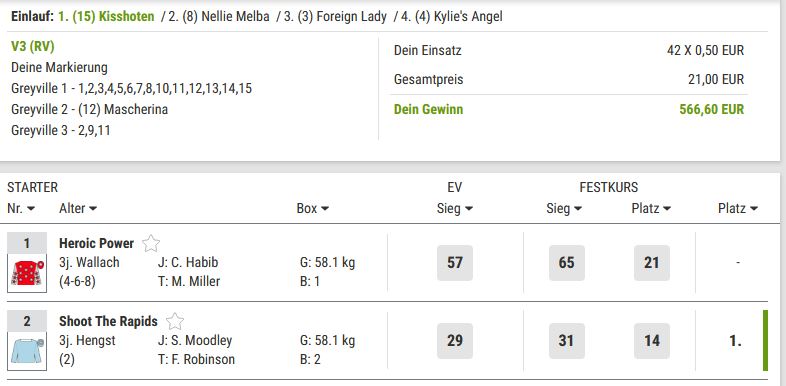This screenshot has height=386, width=786.
Task: Sort starters by Alter dropdown
Action: 78,209
